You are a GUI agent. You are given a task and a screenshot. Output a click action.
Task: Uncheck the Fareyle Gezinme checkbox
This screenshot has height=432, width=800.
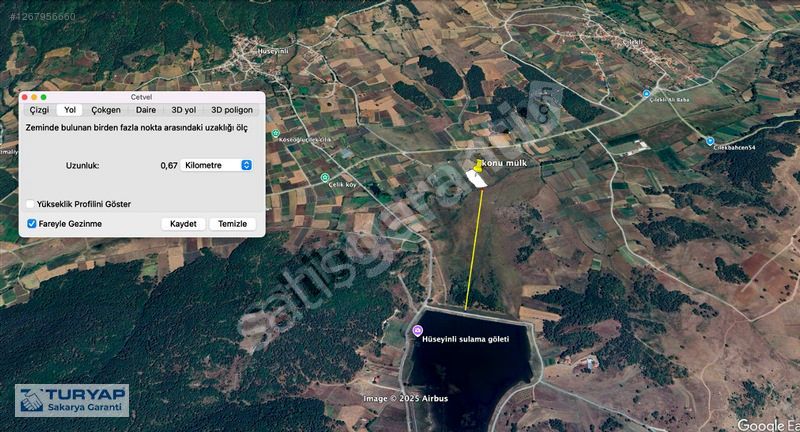point(32,223)
